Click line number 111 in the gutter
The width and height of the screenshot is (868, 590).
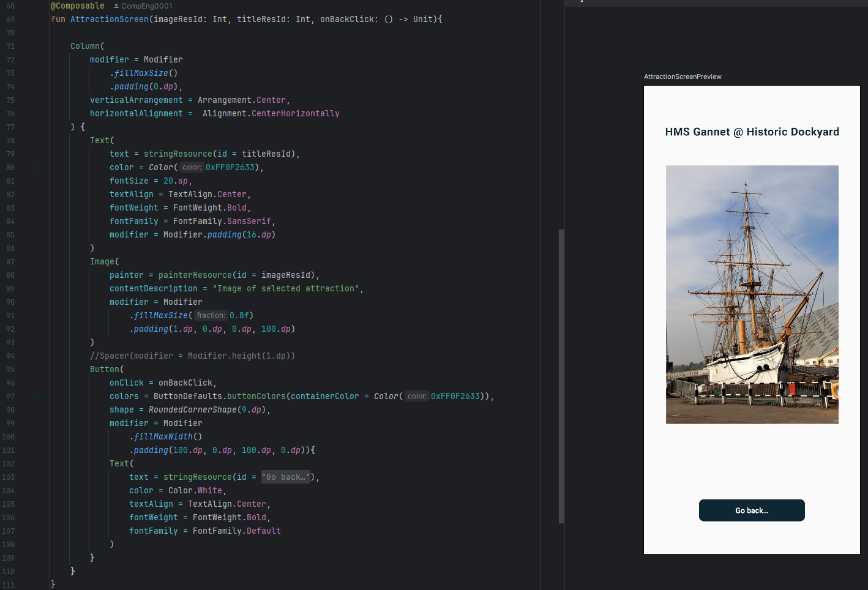pyautogui.click(x=8, y=584)
